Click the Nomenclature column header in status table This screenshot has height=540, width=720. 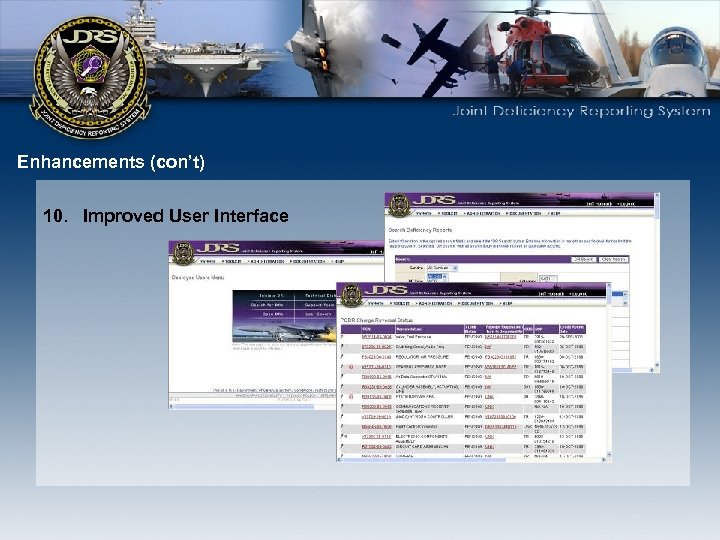(429, 329)
